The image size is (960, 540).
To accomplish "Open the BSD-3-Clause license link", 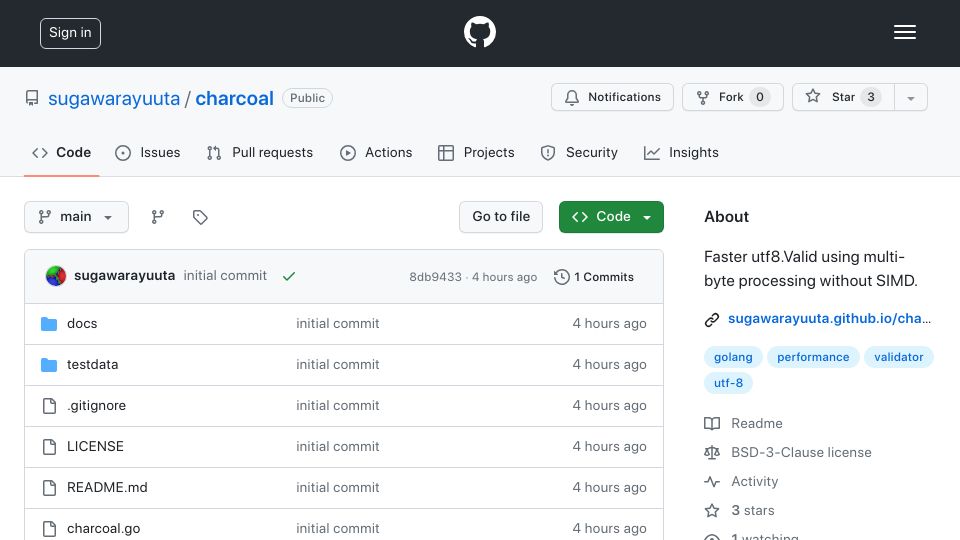I will 801,452.
